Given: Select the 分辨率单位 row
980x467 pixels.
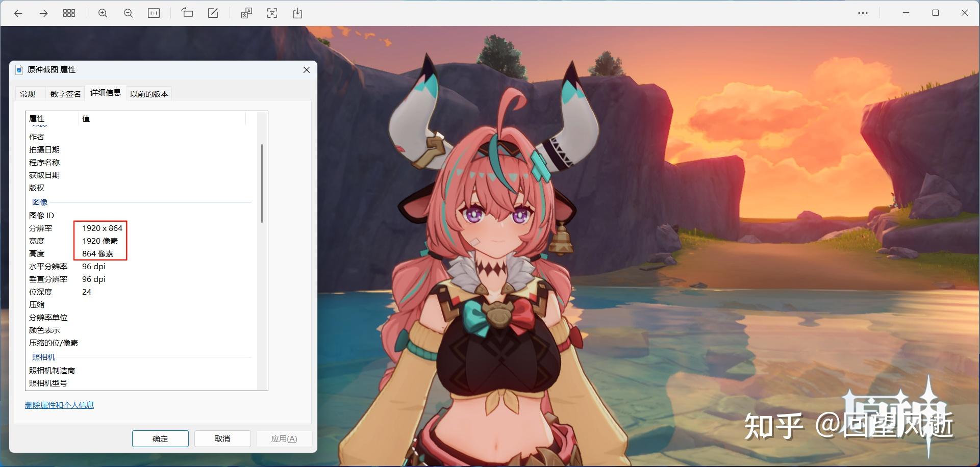Looking at the screenshot, I should (141, 317).
